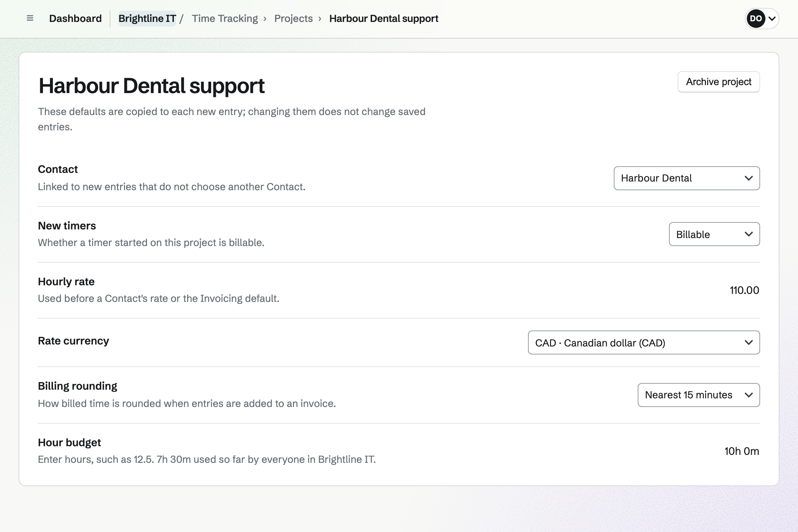This screenshot has width=798, height=532.
Task: Go to Dashboard
Action: (x=75, y=18)
